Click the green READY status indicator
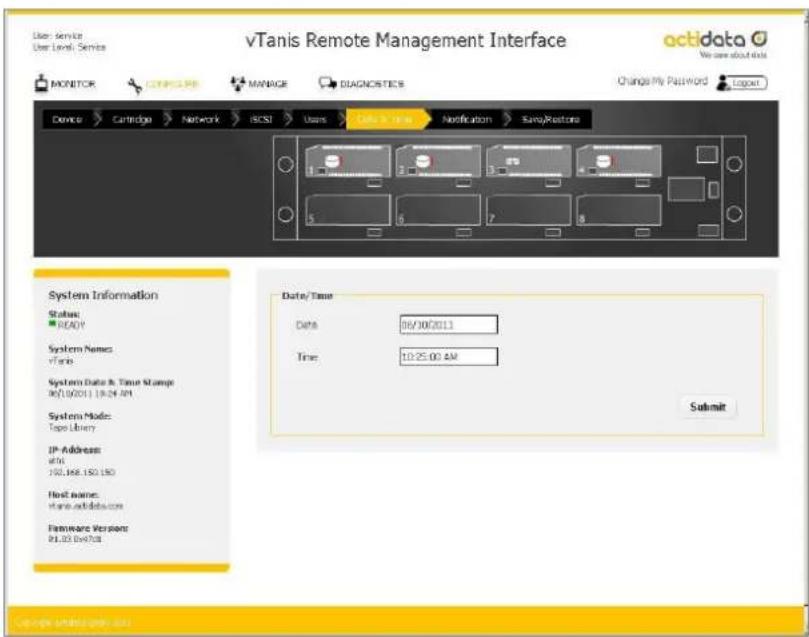809x637 pixels. point(52,323)
